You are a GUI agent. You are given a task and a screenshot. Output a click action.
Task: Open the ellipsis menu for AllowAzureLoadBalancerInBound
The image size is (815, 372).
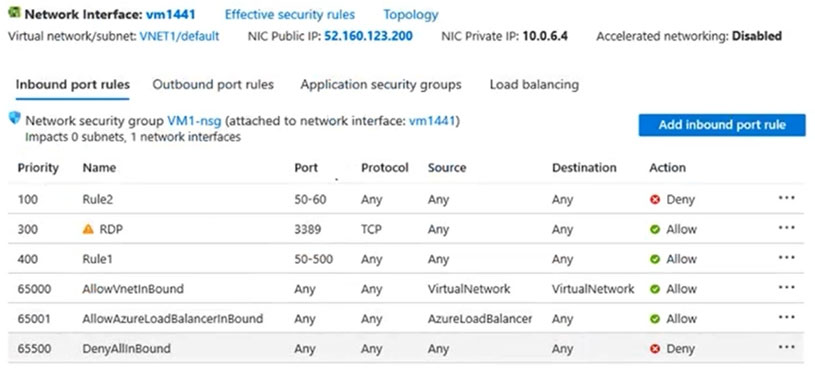(787, 317)
